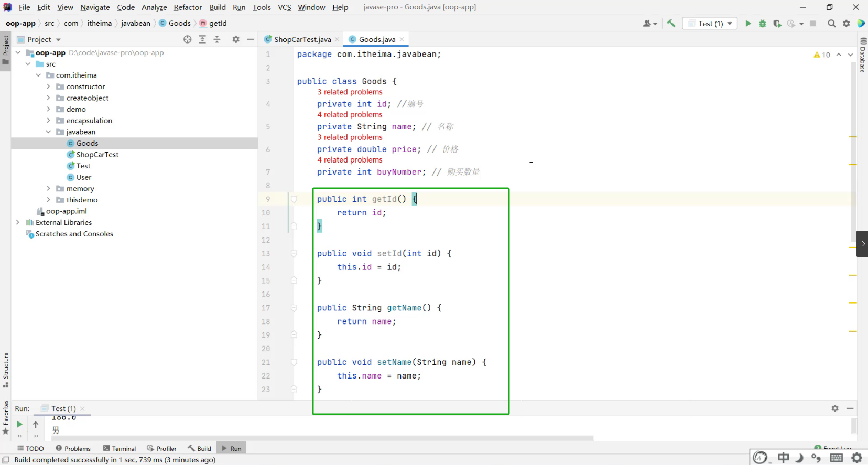The width and height of the screenshot is (868, 465).
Task: Open Run panel settings gear
Action: coord(835,408)
